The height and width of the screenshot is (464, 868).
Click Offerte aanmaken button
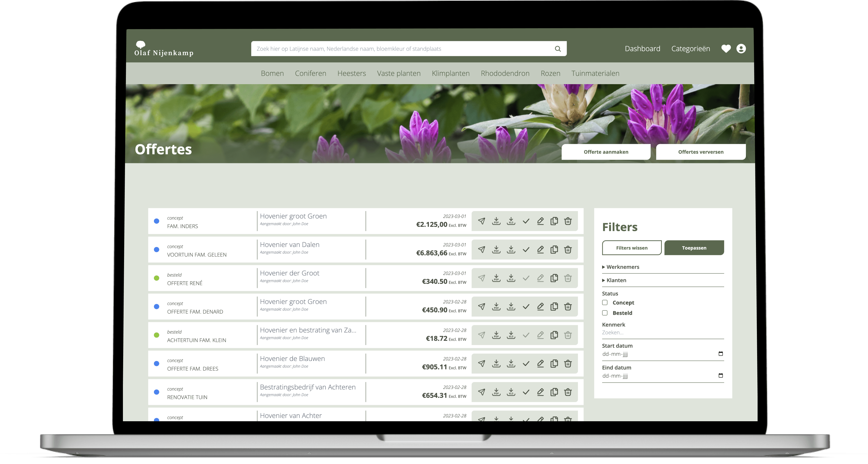pos(606,152)
